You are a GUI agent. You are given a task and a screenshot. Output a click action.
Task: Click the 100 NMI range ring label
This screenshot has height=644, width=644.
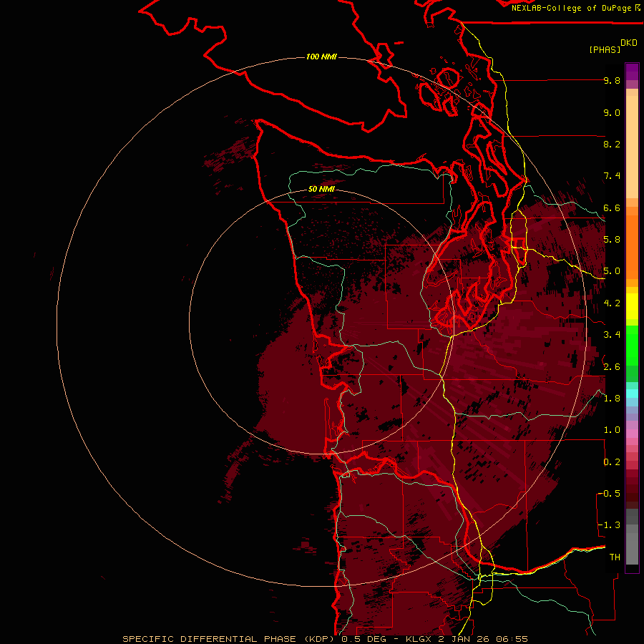tap(321, 57)
